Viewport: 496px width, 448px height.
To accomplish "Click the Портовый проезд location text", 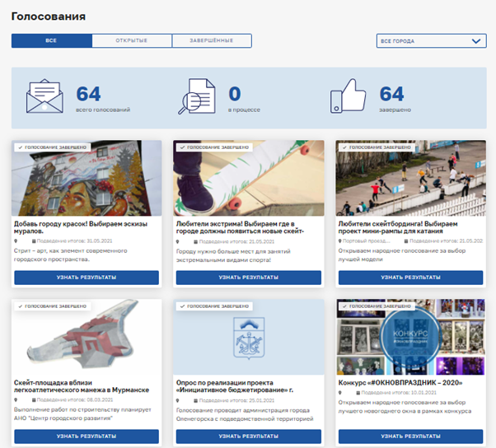I will click(x=367, y=241).
